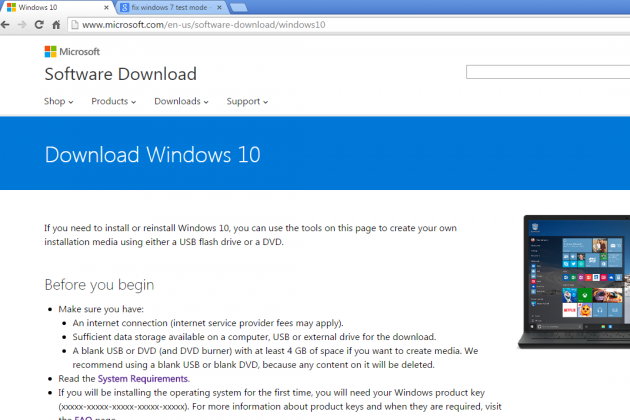Click the Microsoft site search box

(548, 72)
